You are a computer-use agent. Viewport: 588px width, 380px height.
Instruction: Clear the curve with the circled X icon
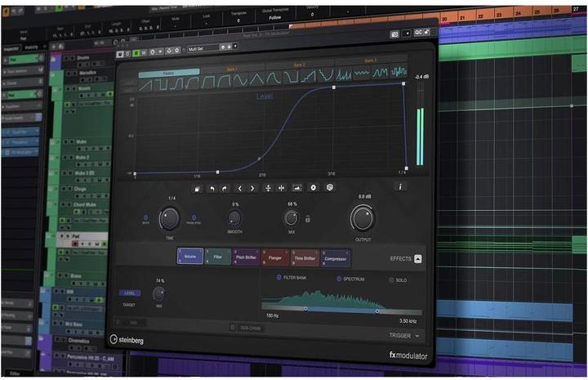[313, 187]
